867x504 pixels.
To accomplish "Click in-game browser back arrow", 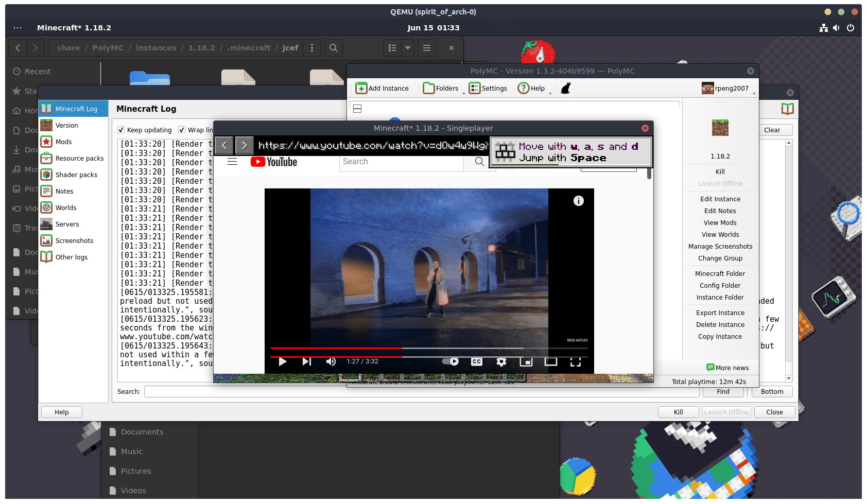I will tap(224, 146).
